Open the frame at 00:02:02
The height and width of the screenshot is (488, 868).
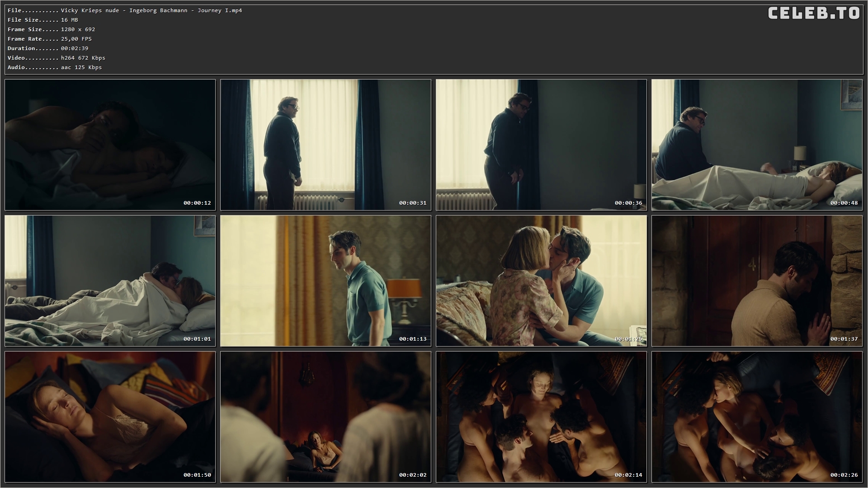pyautogui.click(x=325, y=417)
